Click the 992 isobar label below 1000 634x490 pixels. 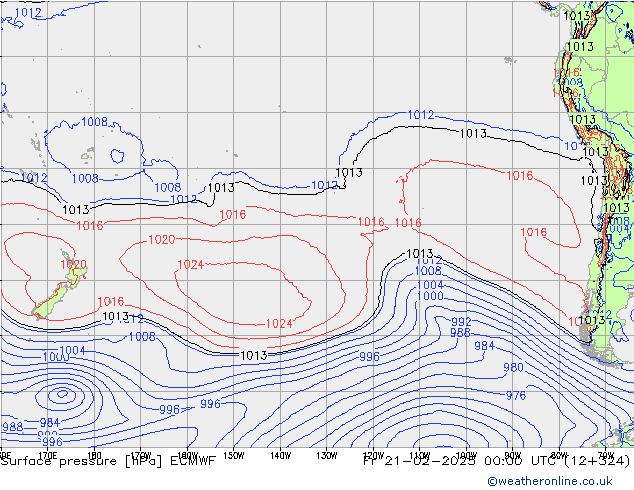[461, 322]
